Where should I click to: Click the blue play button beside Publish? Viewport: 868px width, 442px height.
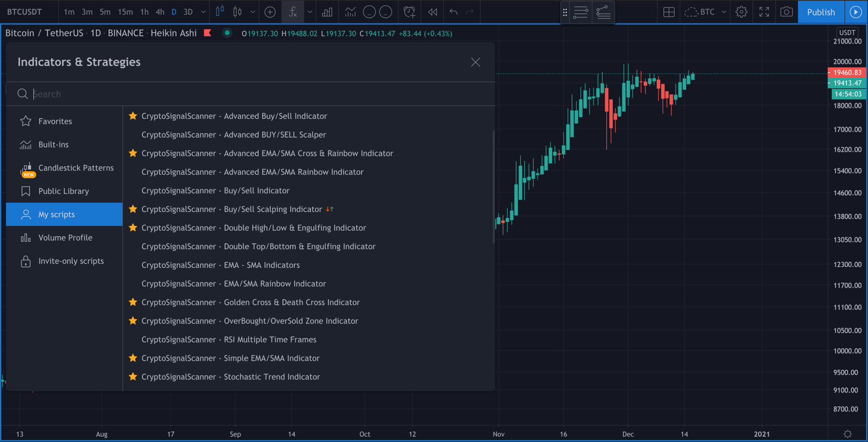[856, 12]
